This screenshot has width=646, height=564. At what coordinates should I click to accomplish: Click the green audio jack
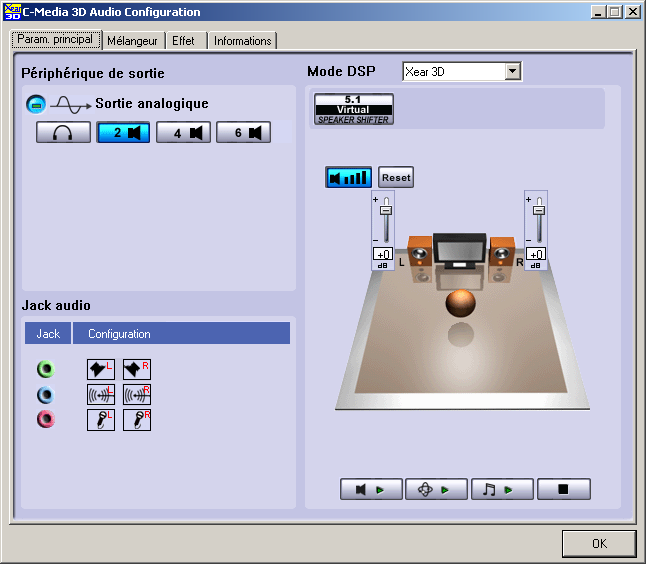[x=46, y=369]
